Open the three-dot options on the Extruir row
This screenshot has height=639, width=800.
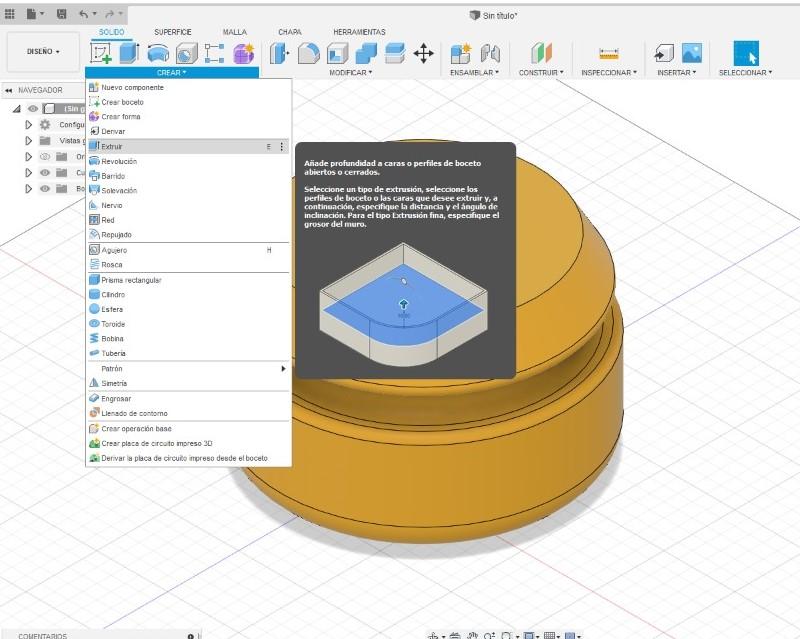pyautogui.click(x=282, y=147)
